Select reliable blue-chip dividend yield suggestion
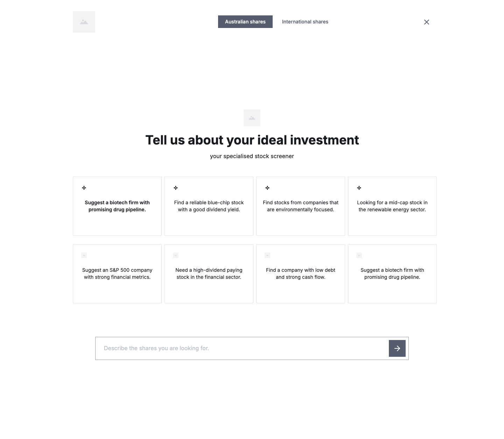Viewport: 504px width, 439px height. coord(209,206)
